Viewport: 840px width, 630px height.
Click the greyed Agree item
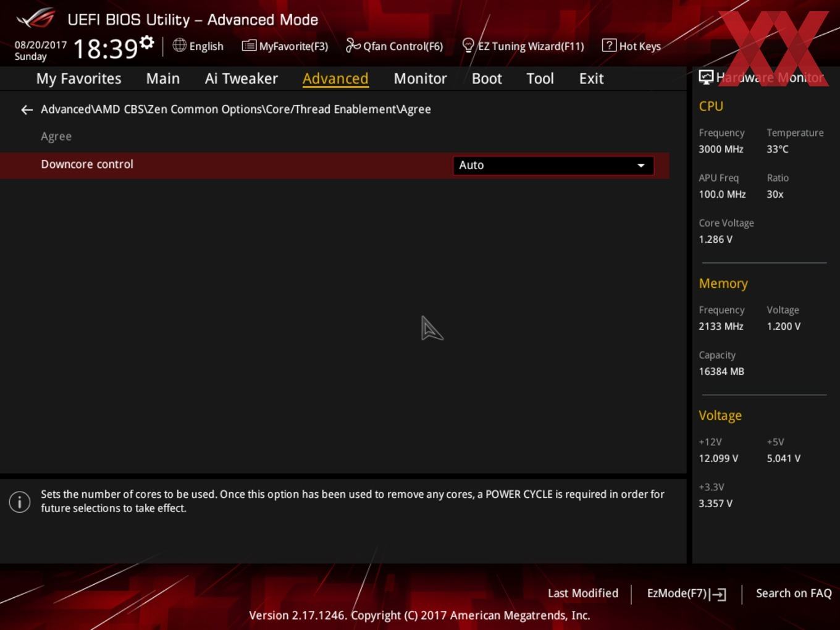coord(56,136)
